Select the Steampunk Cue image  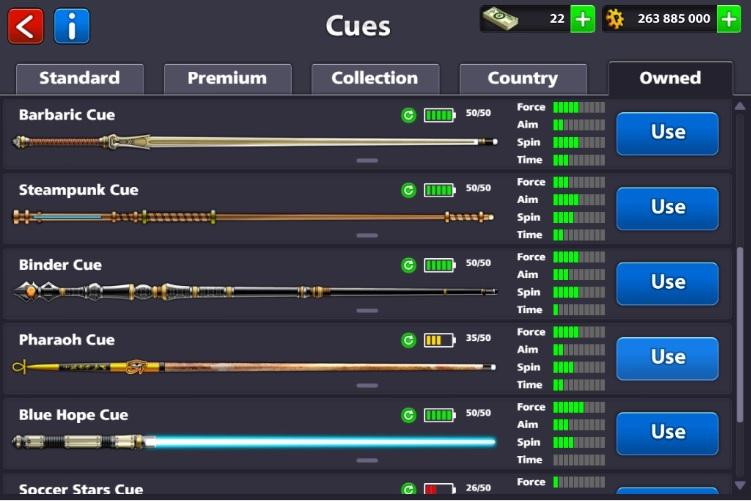(x=253, y=217)
